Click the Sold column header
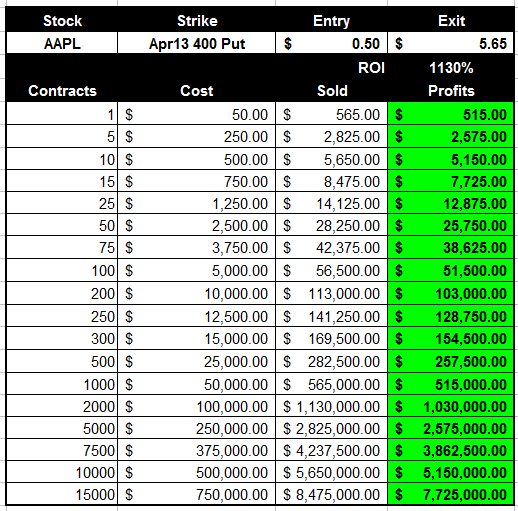The image size is (518, 511). 332,91
